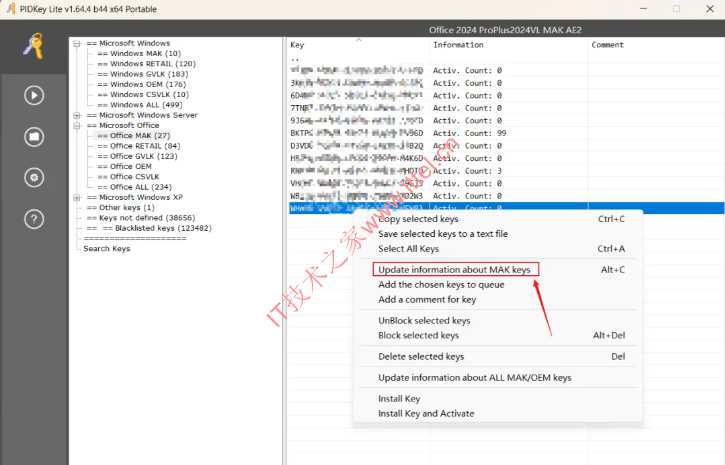
Task: Select key row starting with RN
Action: click(x=506, y=171)
